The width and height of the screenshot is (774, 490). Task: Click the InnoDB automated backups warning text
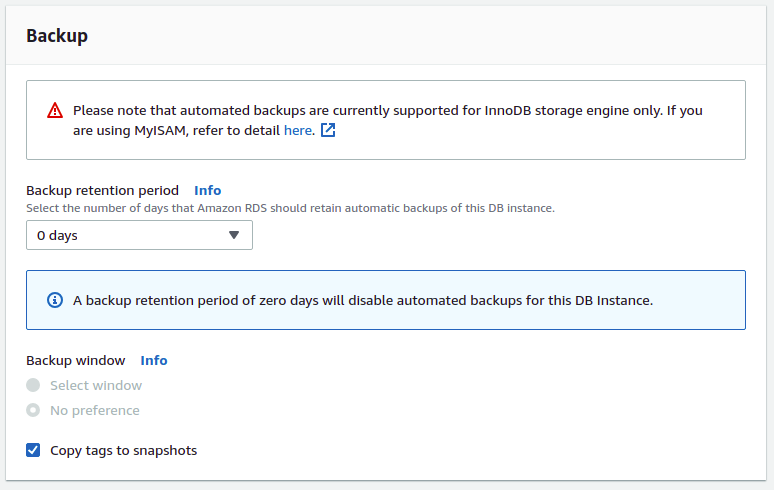[x=388, y=110]
